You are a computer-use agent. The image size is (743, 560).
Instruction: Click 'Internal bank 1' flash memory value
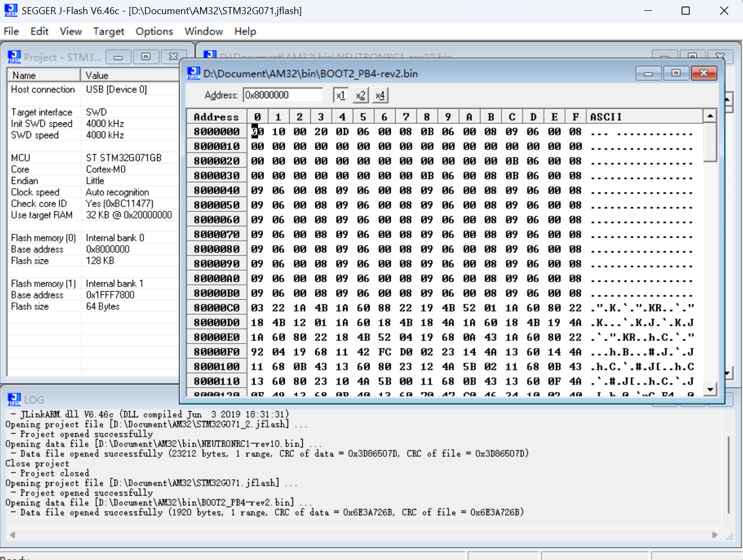(114, 283)
